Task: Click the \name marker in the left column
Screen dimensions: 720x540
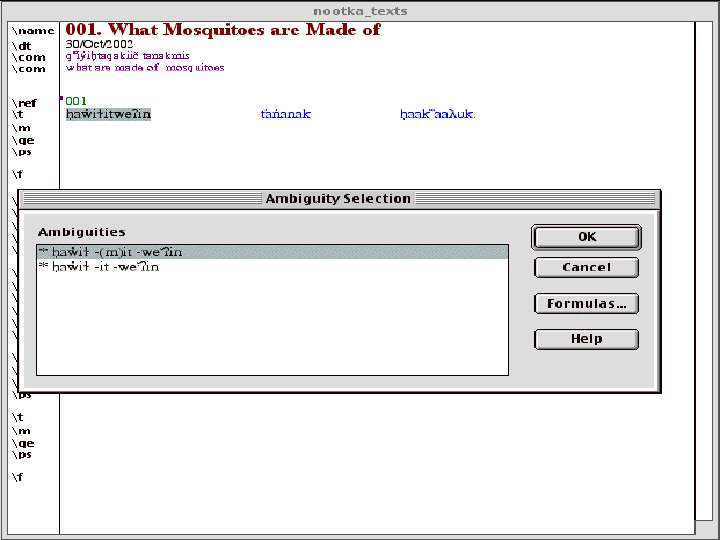Action: pyautogui.click(x=32, y=31)
